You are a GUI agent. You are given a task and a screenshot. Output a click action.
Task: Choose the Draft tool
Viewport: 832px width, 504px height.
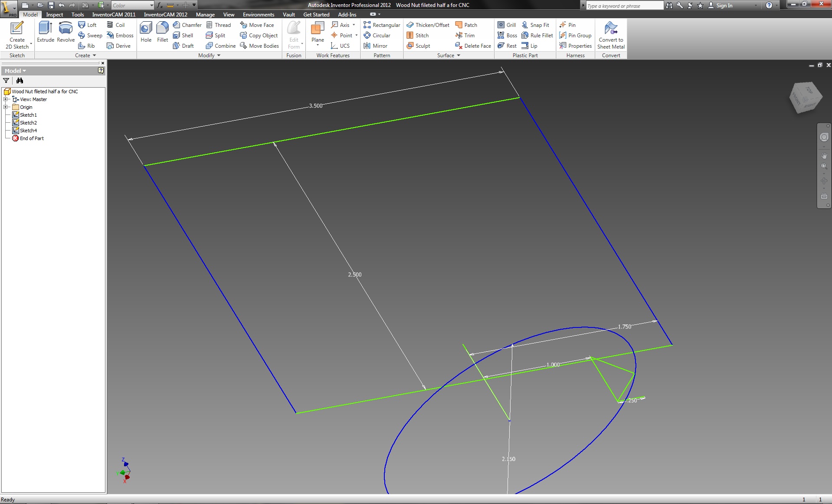183,46
